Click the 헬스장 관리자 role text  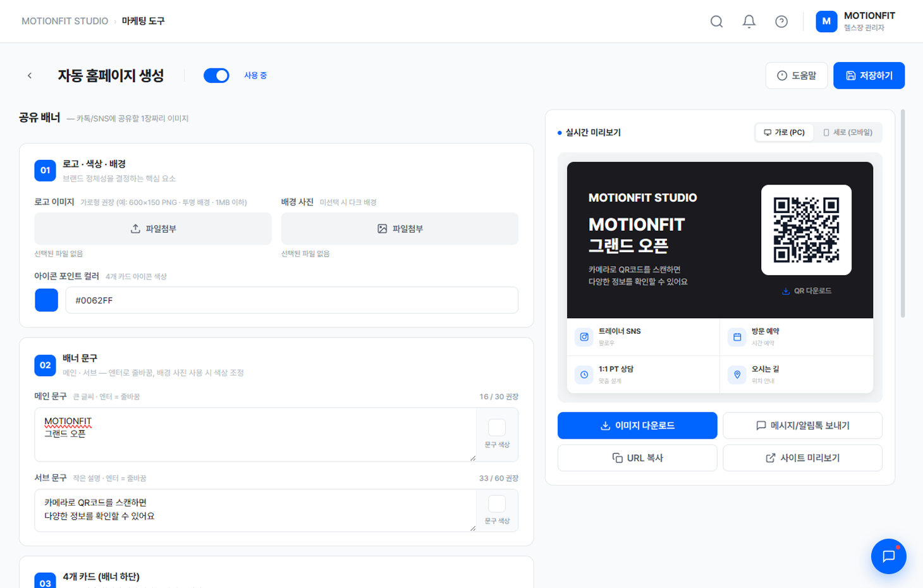click(864, 28)
